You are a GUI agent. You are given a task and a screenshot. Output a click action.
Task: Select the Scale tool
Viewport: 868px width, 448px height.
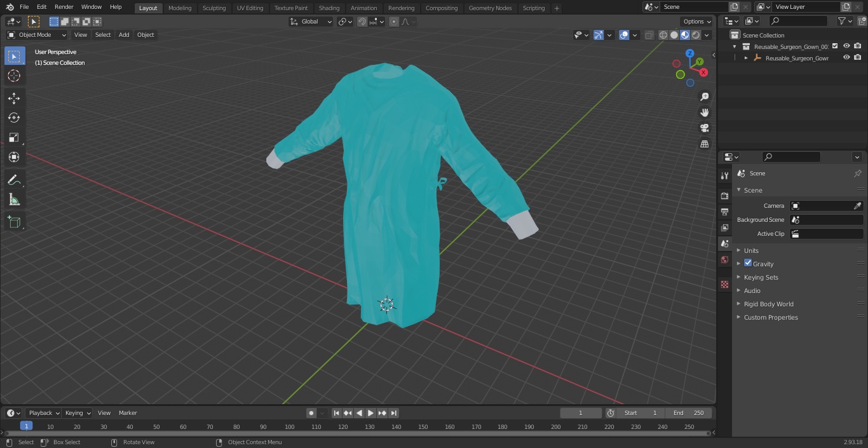pyautogui.click(x=14, y=137)
